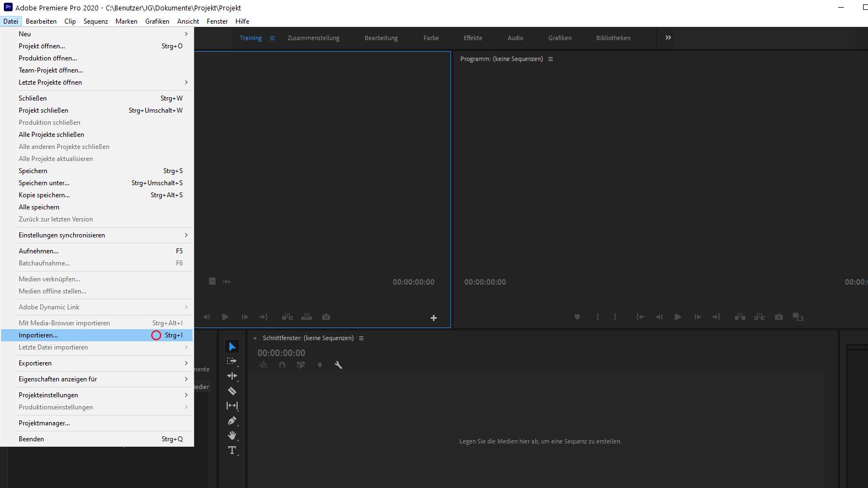868x488 pixels.
Task: Switch to Bibliotheken workspace
Action: pos(613,38)
